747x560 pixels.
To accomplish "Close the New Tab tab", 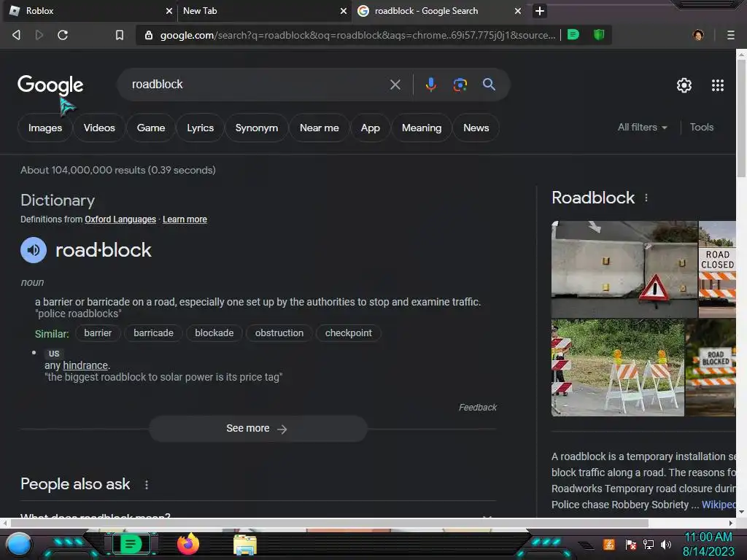I will point(343,11).
